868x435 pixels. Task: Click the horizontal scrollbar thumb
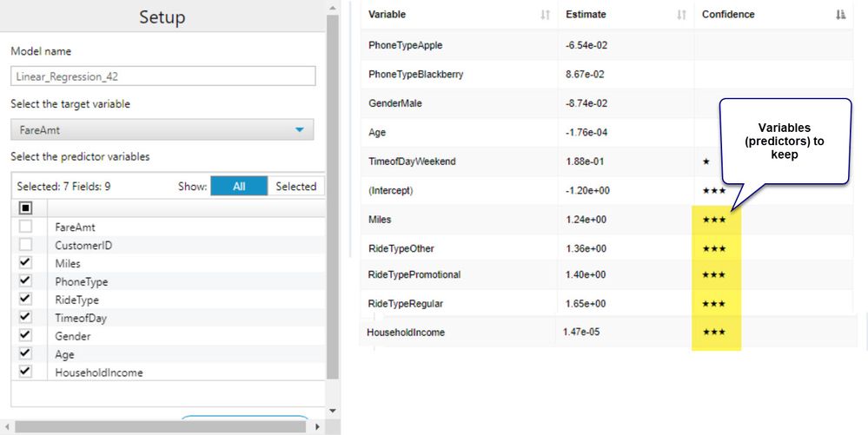(x=161, y=426)
